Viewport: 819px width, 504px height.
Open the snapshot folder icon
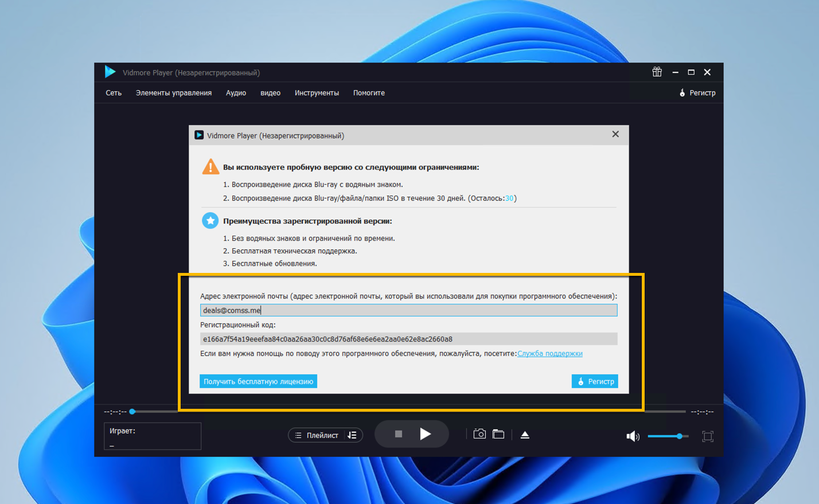click(x=498, y=434)
